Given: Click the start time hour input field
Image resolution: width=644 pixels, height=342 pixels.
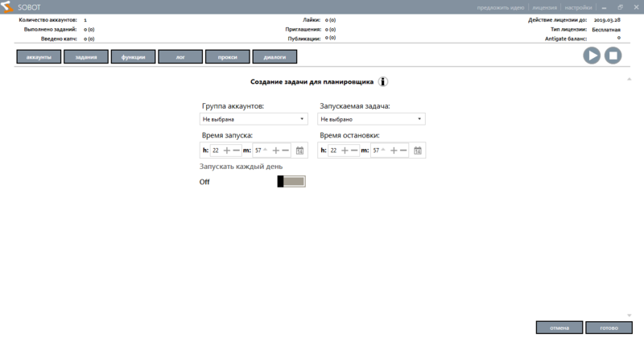Looking at the screenshot, I should (x=216, y=150).
